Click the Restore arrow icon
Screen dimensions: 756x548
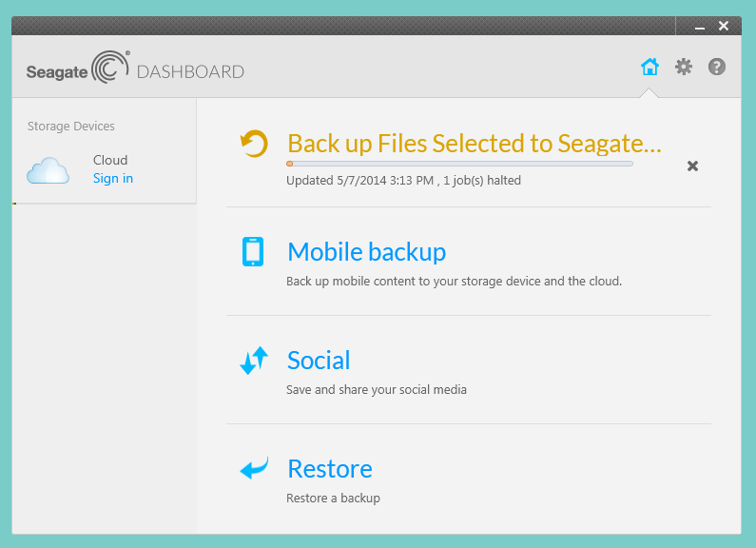click(x=253, y=469)
